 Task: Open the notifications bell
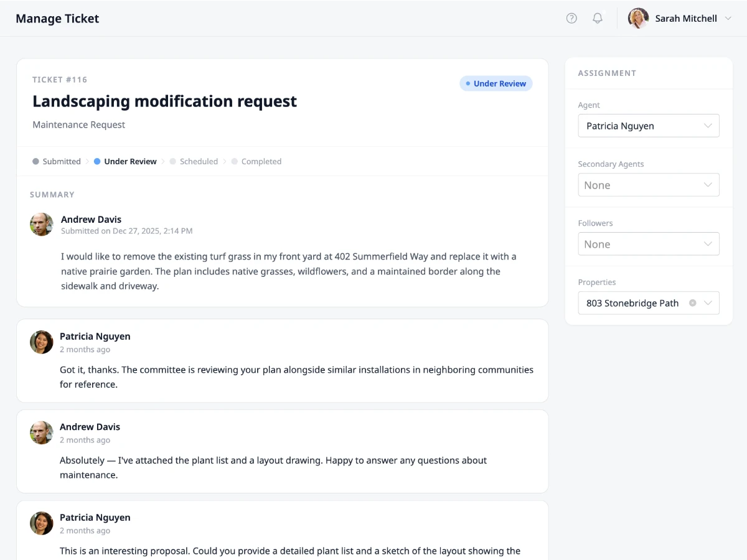(x=597, y=18)
